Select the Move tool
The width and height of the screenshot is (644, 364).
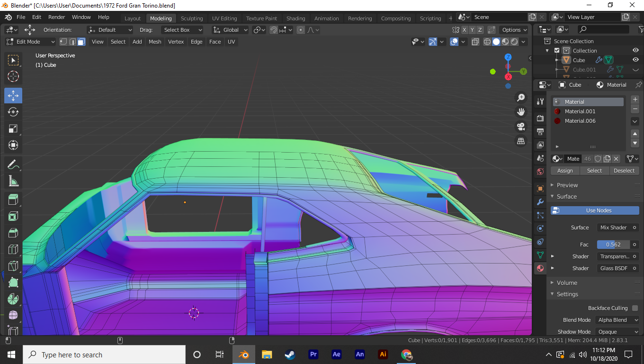13,95
